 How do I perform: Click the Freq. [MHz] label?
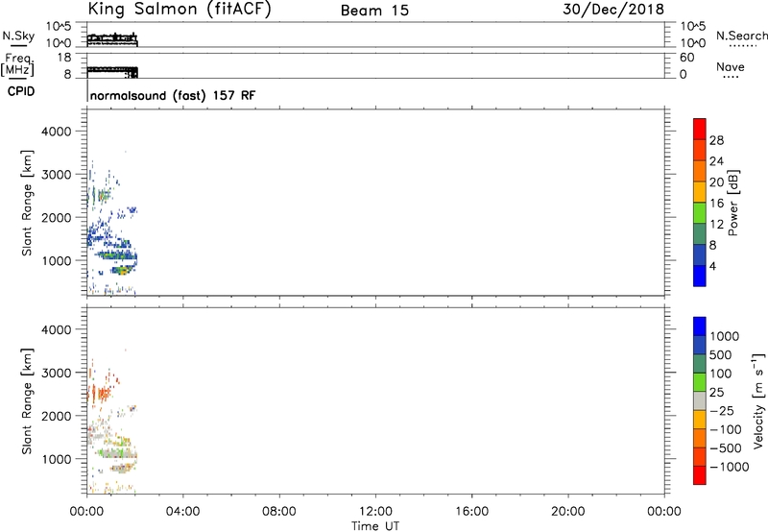tap(17, 64)
